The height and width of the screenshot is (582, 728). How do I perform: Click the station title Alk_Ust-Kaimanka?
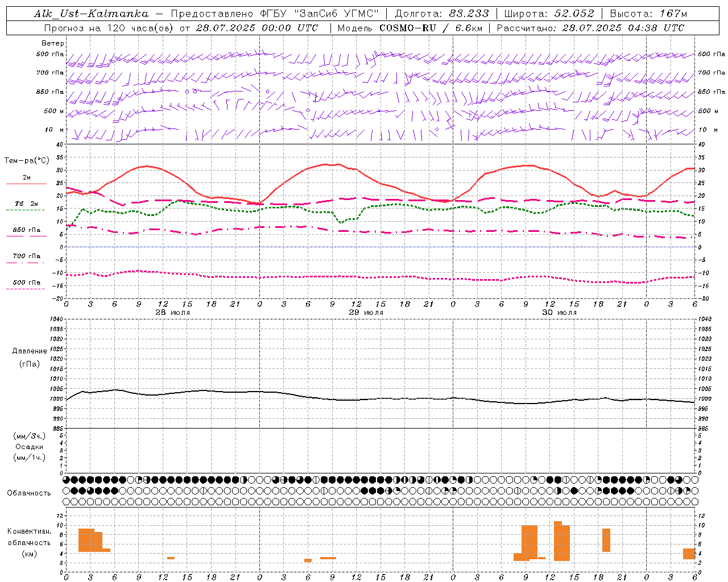[x=91, y=14]
